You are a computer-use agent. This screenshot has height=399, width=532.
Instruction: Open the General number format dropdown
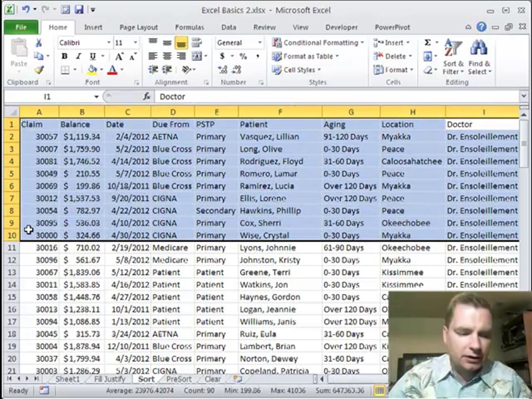260,43
